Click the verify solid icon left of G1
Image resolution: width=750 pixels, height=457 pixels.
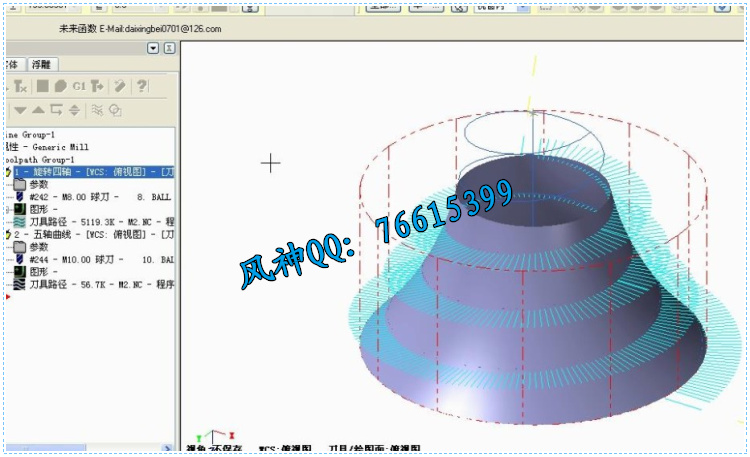click(60, 86)
